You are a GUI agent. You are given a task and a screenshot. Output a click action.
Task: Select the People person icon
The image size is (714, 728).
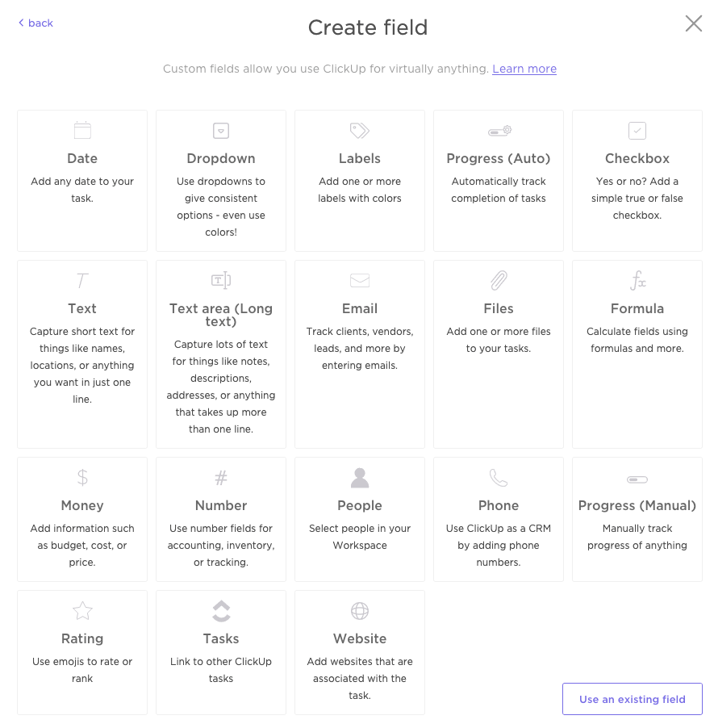[x=360, y=477]
